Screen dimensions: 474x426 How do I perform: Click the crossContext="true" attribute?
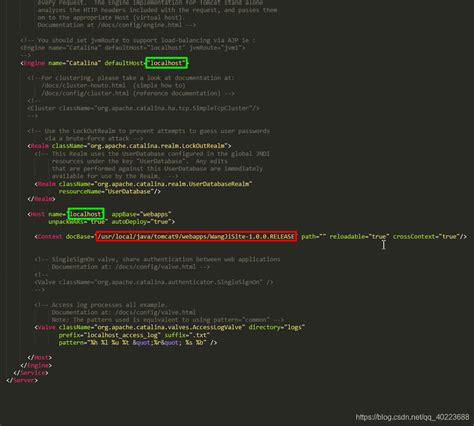pyautogui.click(x=426, y=237)
